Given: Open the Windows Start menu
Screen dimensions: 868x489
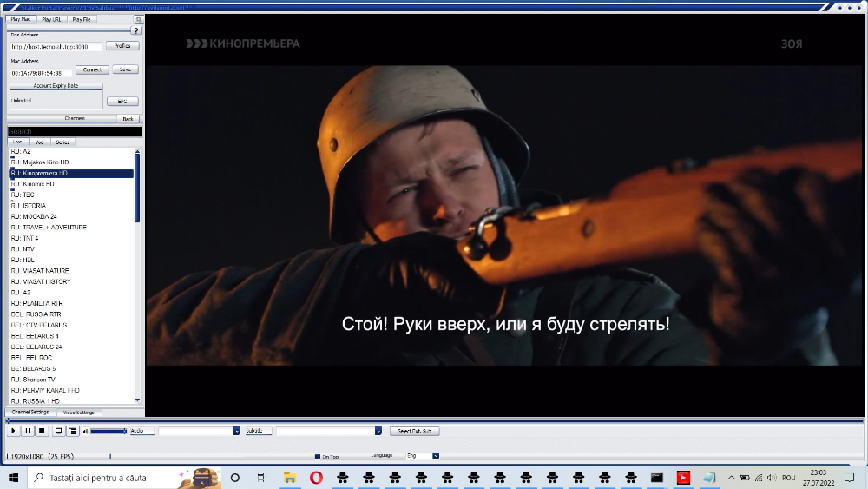Looking at the screenshot, I should click(x=13, y=478).
